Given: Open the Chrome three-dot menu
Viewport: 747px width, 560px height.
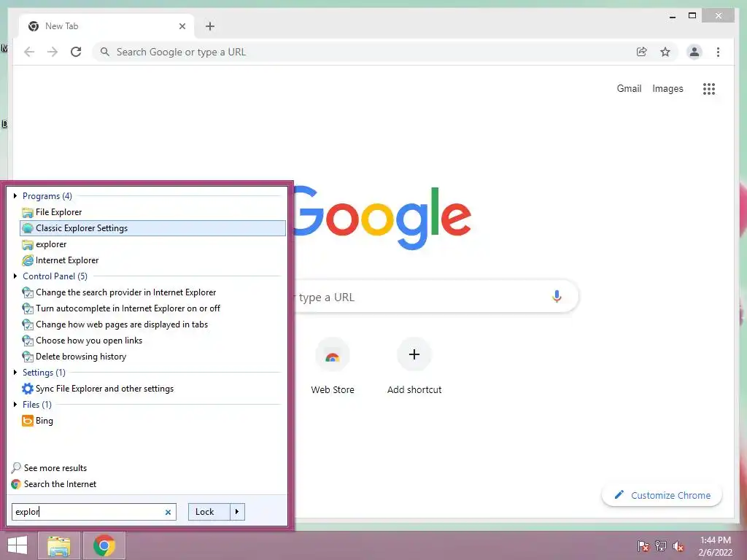Looking at the screenshot, I should point(718,52).
